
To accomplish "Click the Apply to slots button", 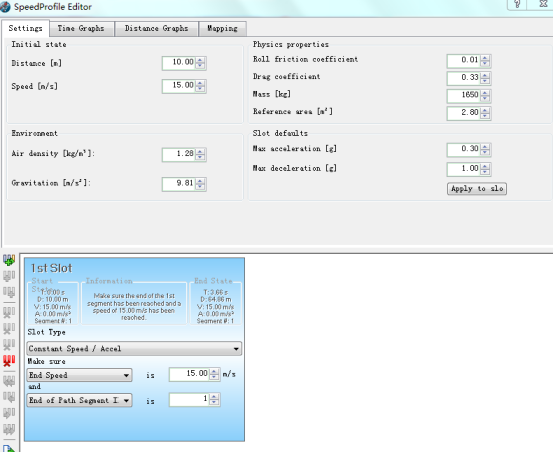I will click(x=477, y=189).
